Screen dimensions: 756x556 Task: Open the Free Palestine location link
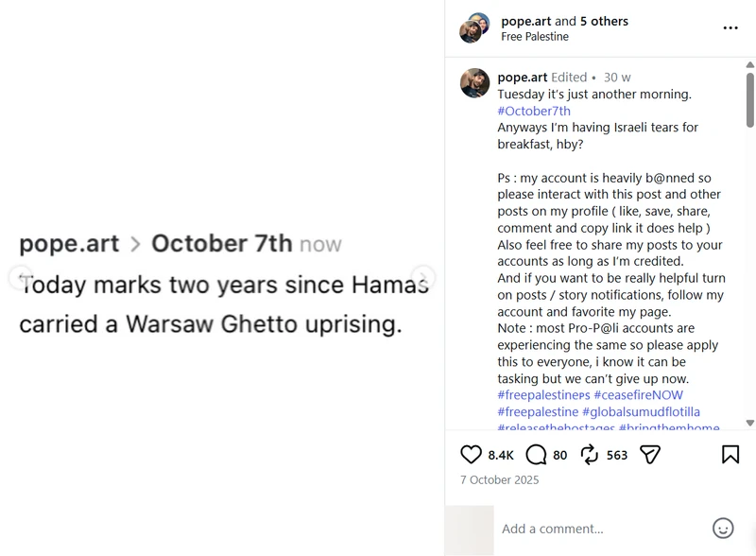click(535, 37)
